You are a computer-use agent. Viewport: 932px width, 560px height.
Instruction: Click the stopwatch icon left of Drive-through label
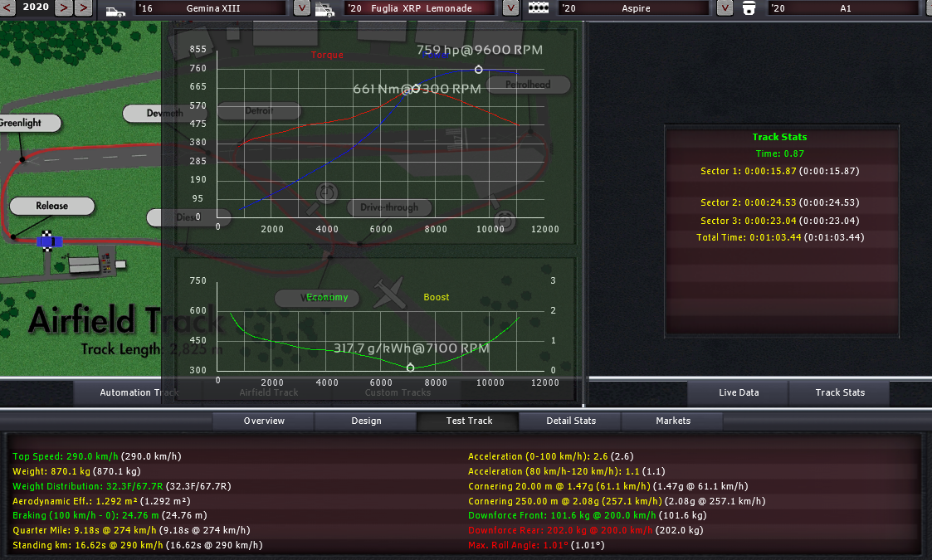point(327,192)
